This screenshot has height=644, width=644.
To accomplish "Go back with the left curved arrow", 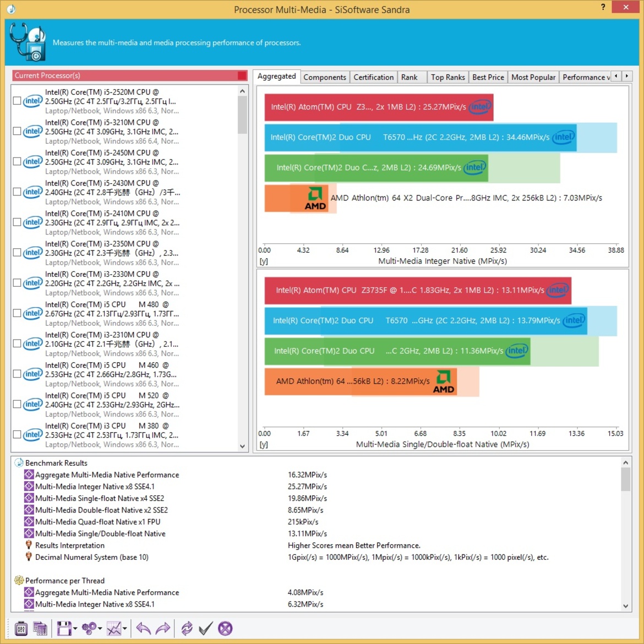I will tap(143, 629).
